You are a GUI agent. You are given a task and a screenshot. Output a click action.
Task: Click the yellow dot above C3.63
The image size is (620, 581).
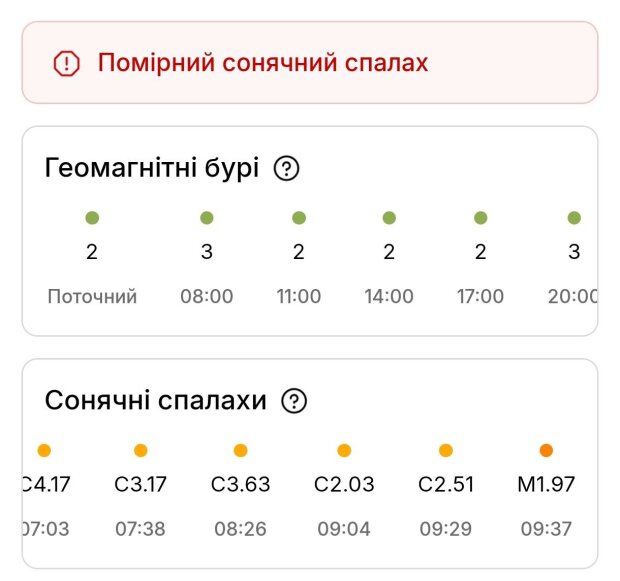[x=240, y=451]
